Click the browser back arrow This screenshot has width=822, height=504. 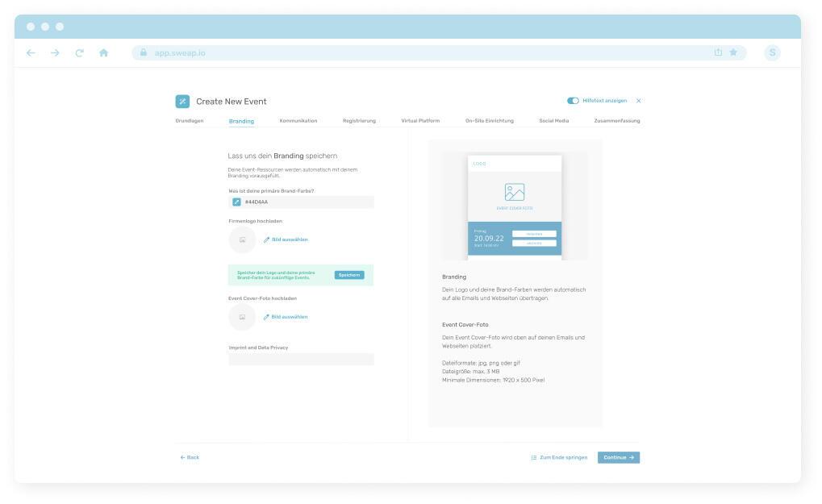[31, 52]
